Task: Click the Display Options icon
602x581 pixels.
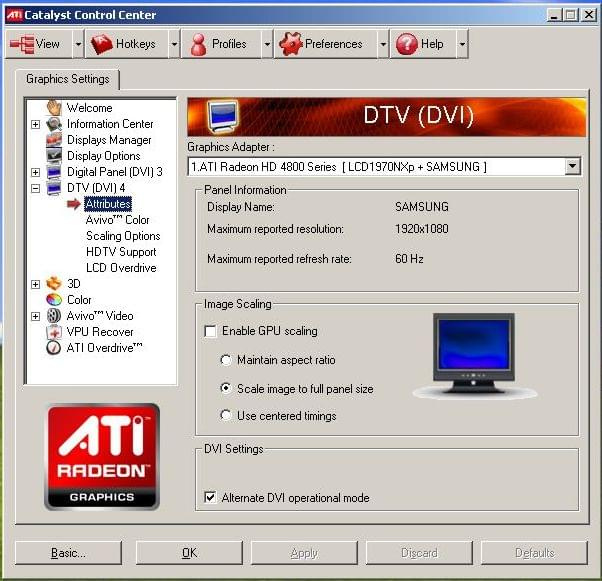Action: pos(54,156)
